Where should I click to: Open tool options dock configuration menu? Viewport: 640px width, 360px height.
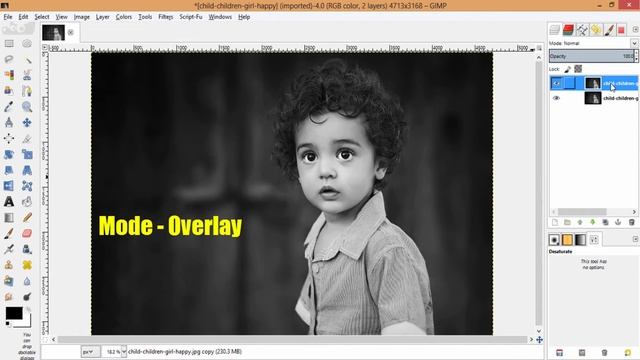(x=635, y=239)
